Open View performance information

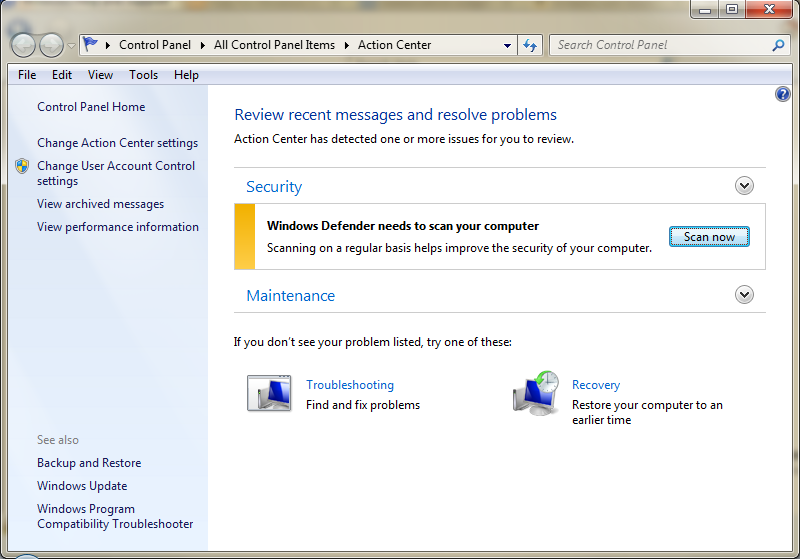tap(118, 227)
